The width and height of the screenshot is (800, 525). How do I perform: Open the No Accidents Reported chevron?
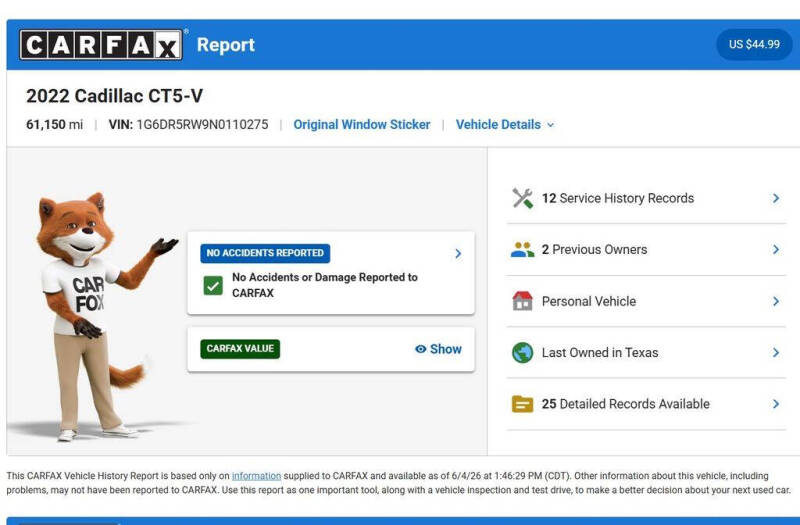click(458, 254)
